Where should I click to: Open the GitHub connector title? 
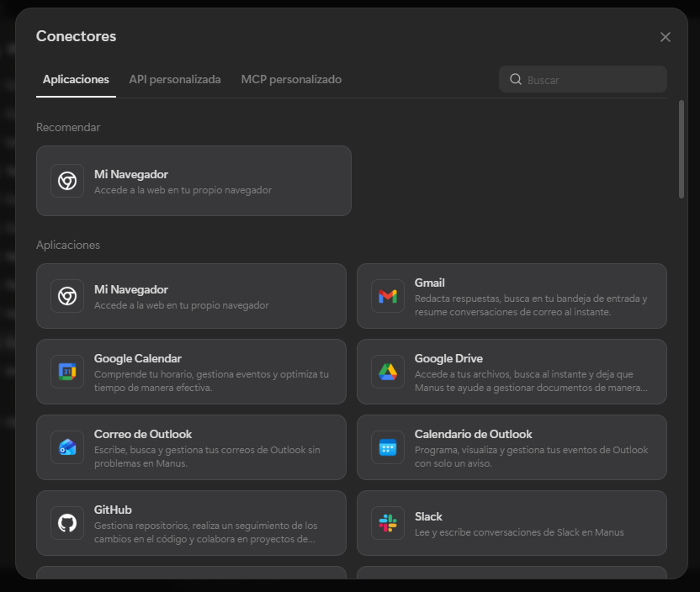point(113,510)
